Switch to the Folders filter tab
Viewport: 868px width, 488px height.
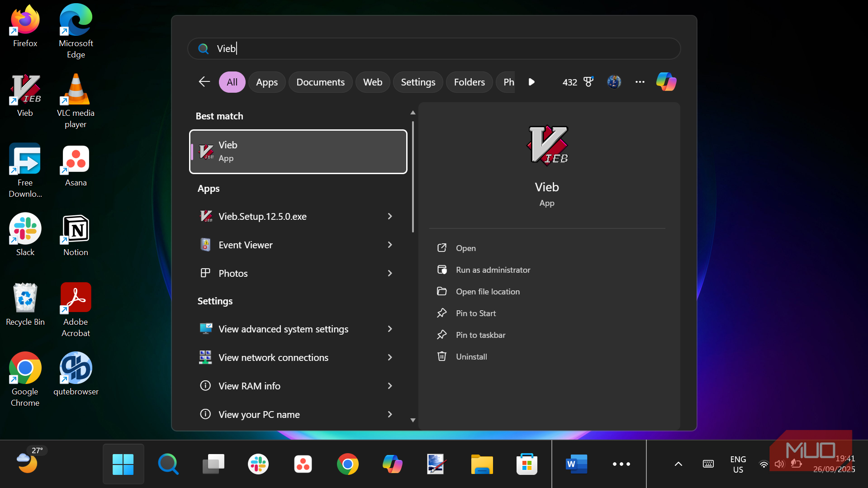pyautogui.click(x=469, y=82)
